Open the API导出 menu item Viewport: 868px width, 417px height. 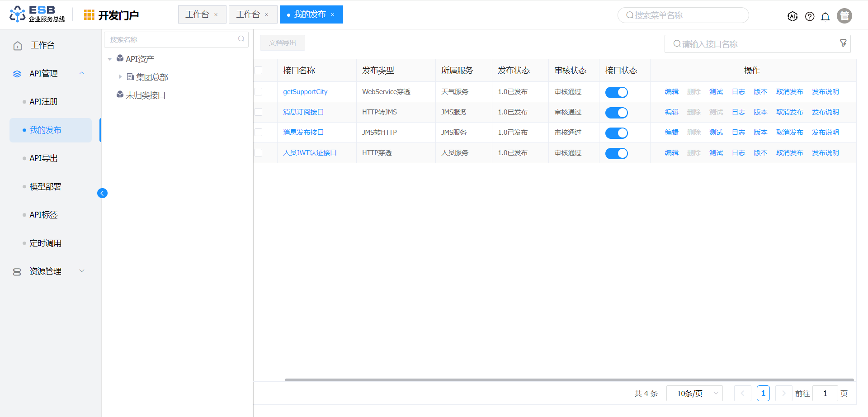pos(43,158)
